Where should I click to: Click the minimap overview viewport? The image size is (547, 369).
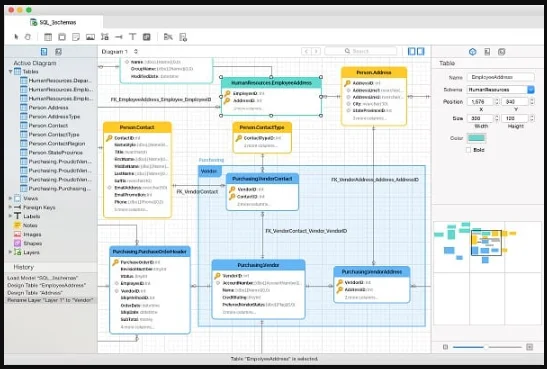[x=486, y=243]
